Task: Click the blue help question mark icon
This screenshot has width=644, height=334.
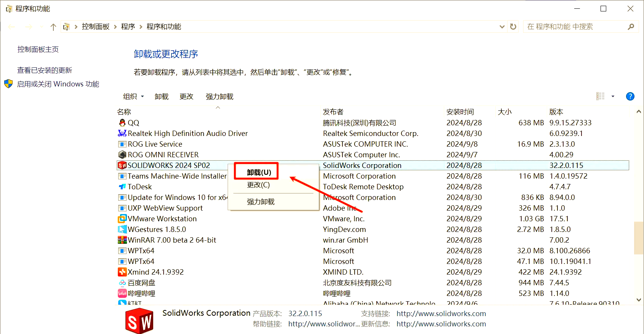Action: (630, 96)
